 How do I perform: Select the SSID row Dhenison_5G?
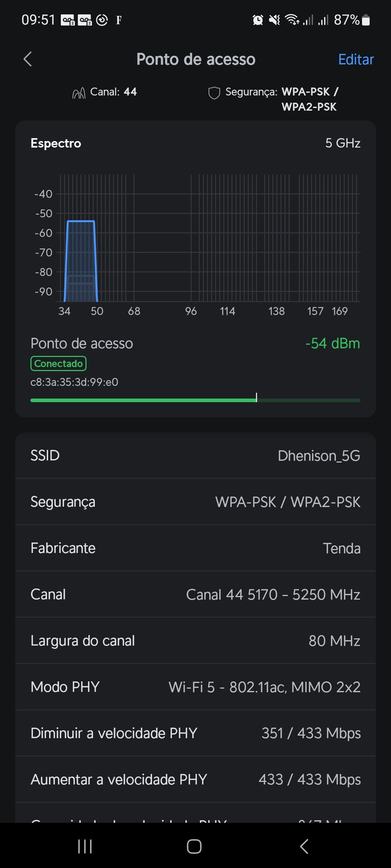195,456
